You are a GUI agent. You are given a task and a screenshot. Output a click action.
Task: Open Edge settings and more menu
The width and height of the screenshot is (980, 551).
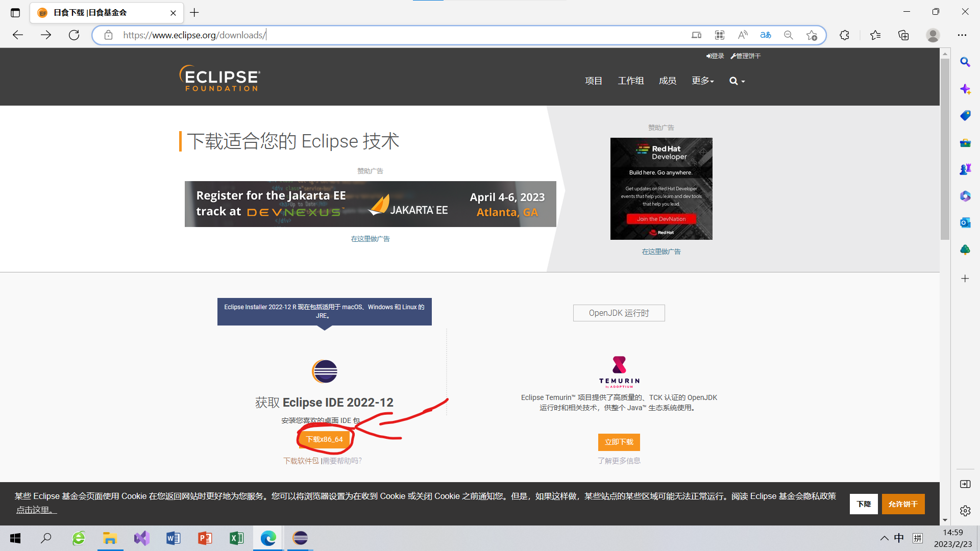click(962, 35)
